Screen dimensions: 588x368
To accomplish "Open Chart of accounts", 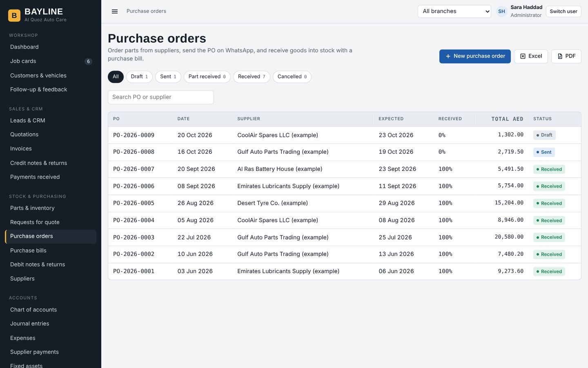I will (51, 310).
